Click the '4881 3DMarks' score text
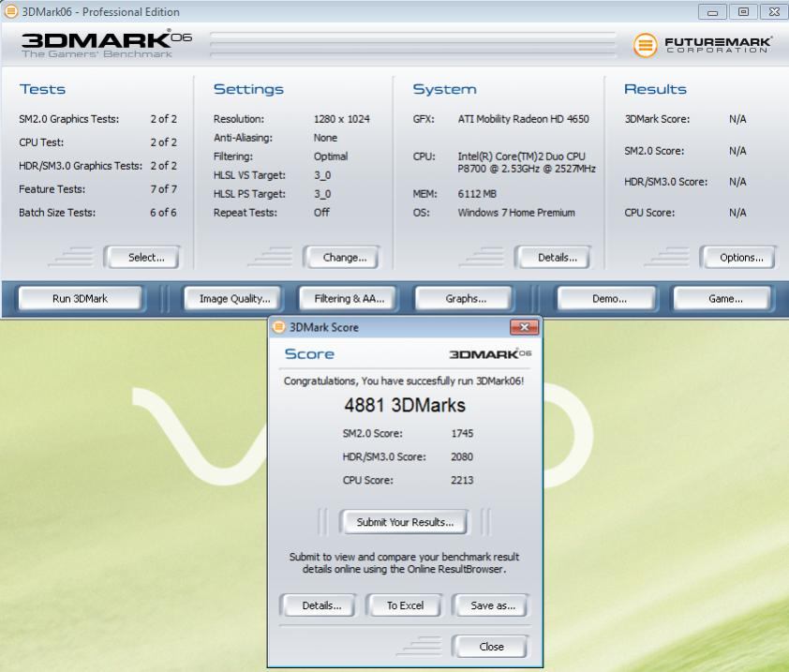This screenshot has height=672, width=789. tap(405, 405)
